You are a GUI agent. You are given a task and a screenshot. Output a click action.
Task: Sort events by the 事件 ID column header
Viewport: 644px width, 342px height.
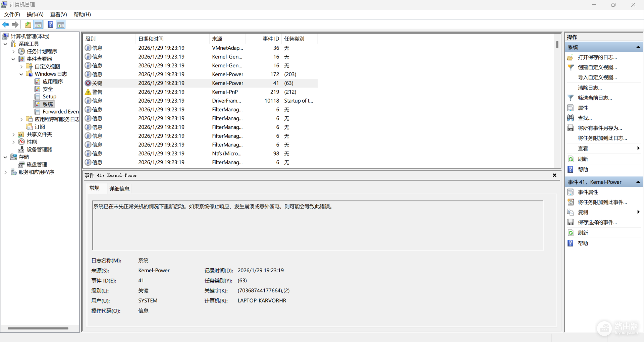[264, 39]
